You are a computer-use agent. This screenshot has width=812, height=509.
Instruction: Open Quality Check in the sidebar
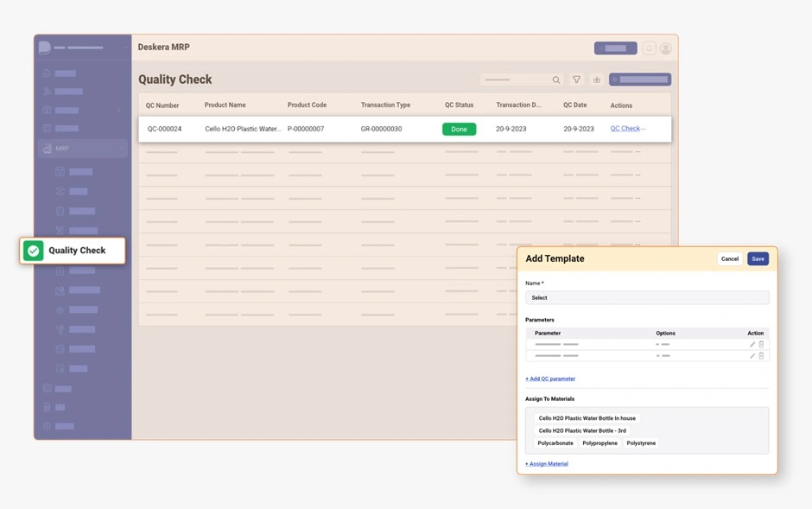click(77, 251)
